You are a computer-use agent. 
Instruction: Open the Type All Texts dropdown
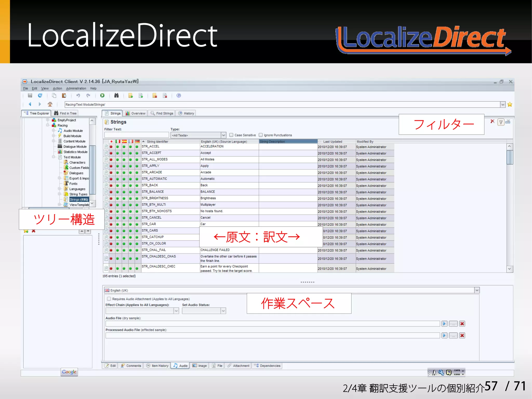pyautogui.click(x=223, y=135)
